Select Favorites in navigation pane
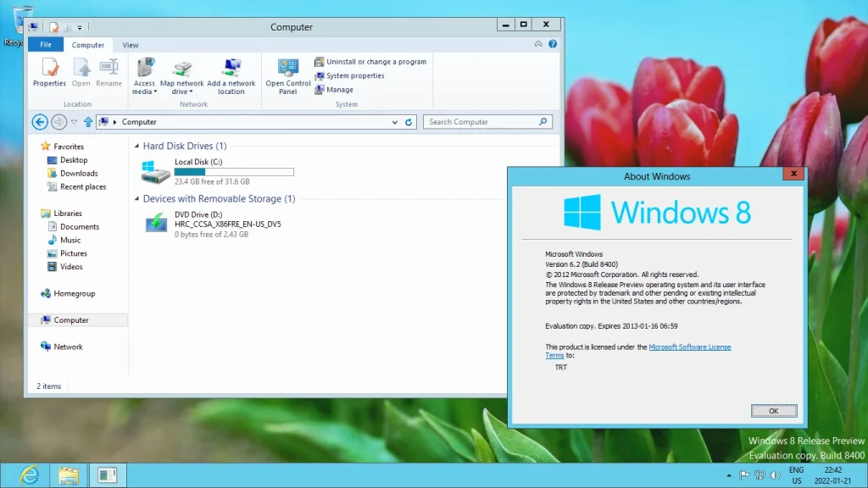This screenshot has width=868, height=488. pyautogui.click(x=62, y=147)
